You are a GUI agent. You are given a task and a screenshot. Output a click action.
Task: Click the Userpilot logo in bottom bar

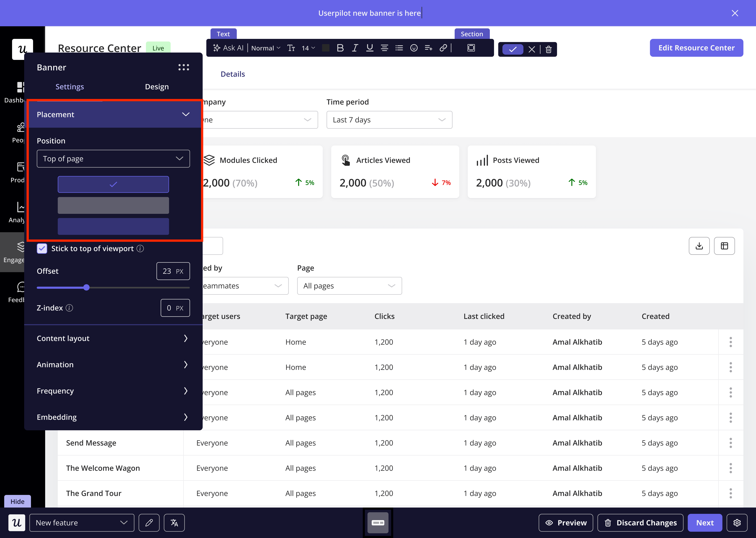pyautogui.click(x=17, y=523)
